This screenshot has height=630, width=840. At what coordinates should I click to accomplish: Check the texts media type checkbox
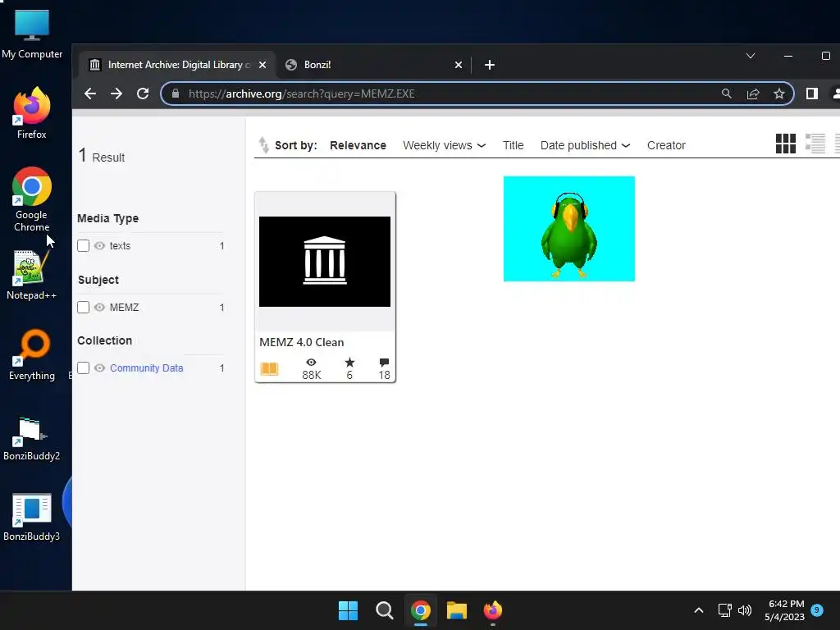click(x=83, y=246)
